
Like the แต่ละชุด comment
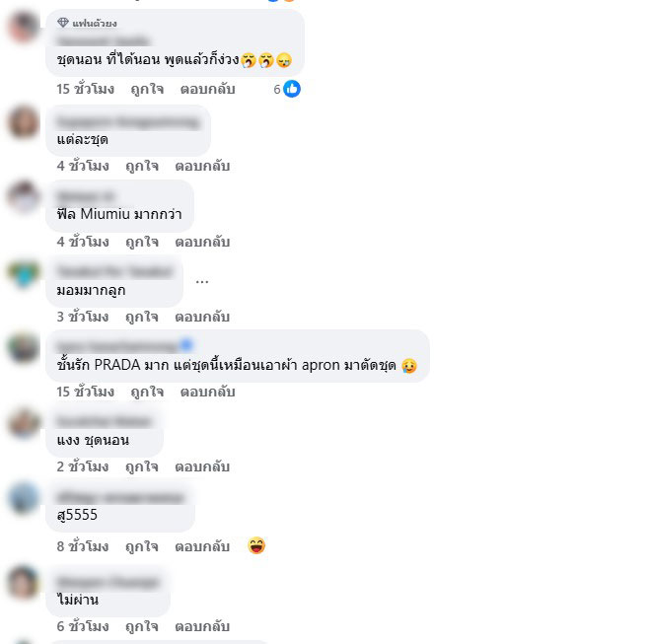[x=142, y=166]
